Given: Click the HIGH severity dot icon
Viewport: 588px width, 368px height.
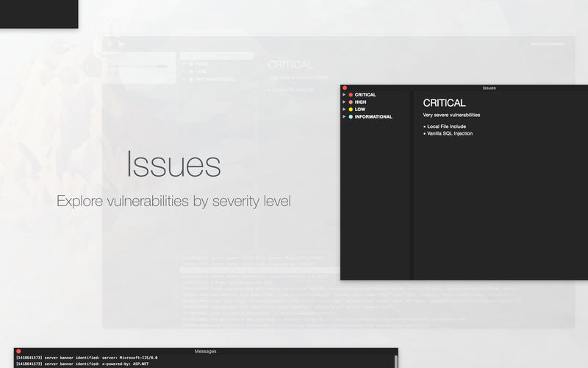Looking at the screenshot, I should tap(351, 102).
